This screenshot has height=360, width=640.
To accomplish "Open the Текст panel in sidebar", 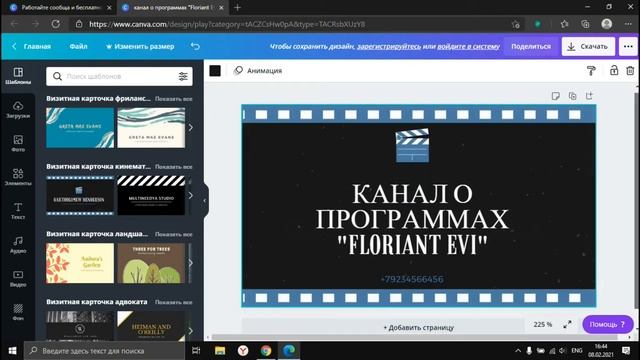I will point(18,211).
